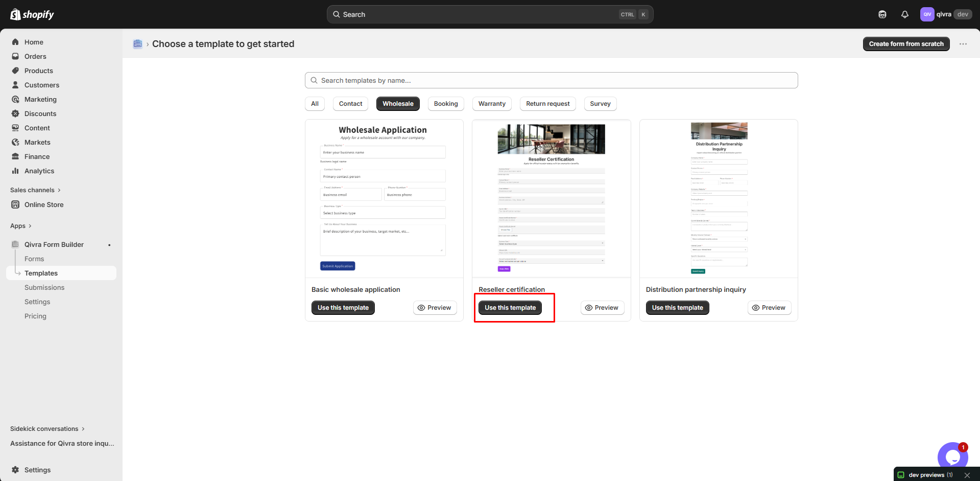Click the form builder breadcrumb icon
Image resolution: width=980 pixels, height=481 pixels.
point(137,44)
